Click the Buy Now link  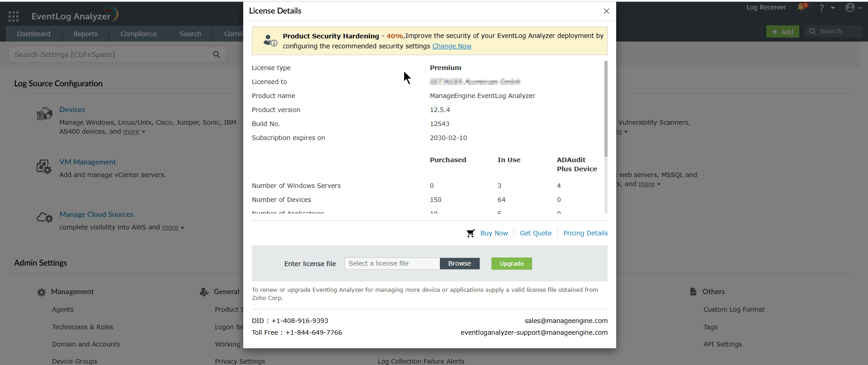click(494, 233)
